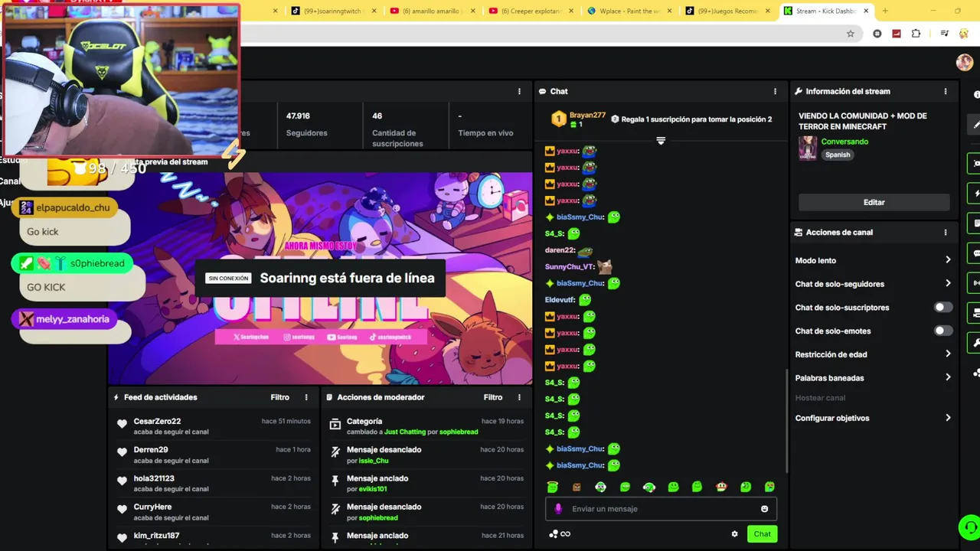Send message with the green Chat button
This screenshot has width=980, height=551.
762,534
